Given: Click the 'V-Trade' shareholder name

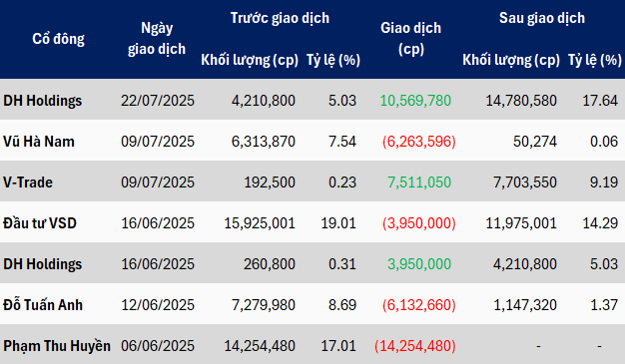Looking at the screenshot, I should (x=28, y=182).
